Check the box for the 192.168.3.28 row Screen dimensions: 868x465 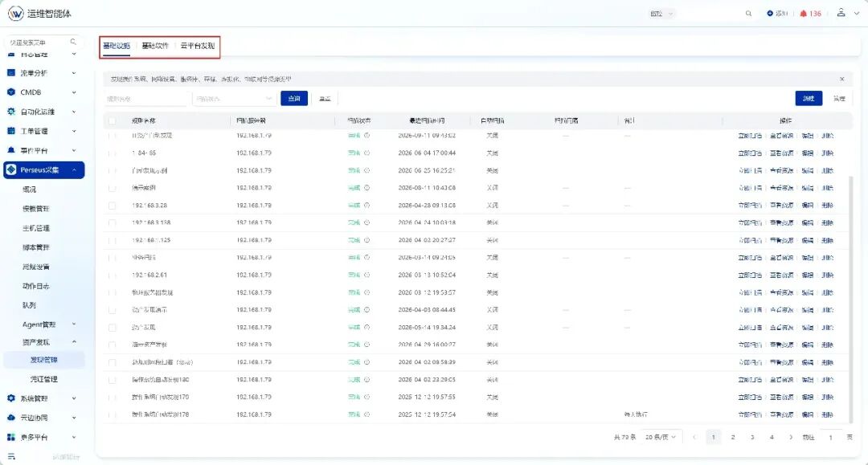click(113, 206)
